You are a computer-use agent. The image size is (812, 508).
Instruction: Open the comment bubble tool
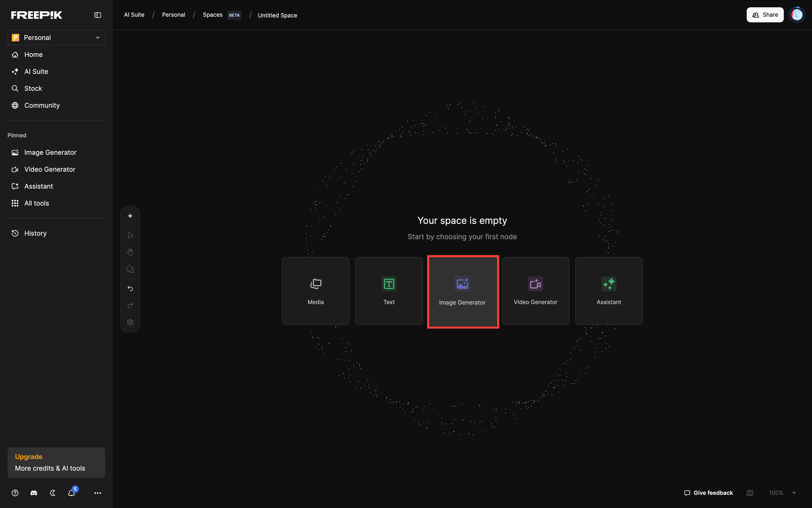pos(130,269)
